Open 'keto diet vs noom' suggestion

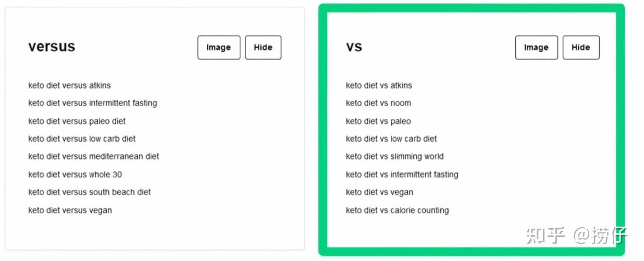[378, 103]
